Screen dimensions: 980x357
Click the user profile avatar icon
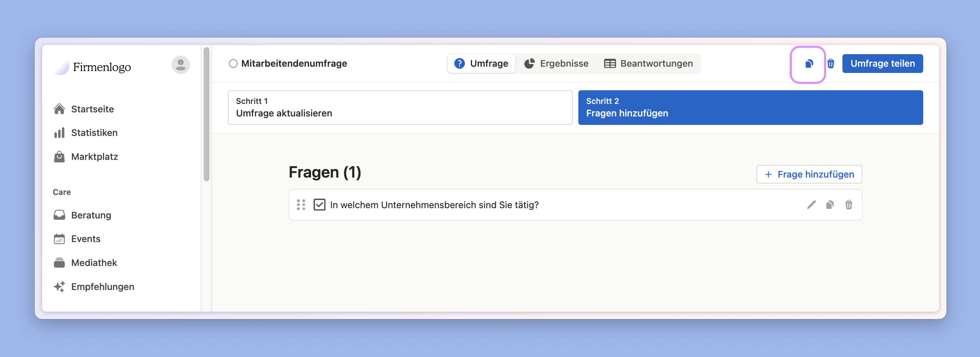click(x=180, y=65)
